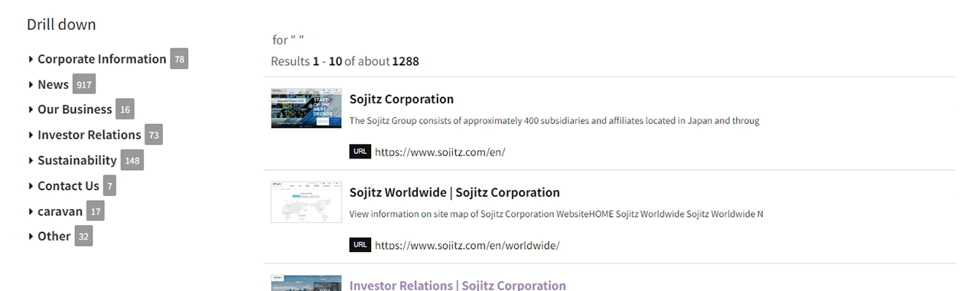Select the Contact Us drill-down item
The height and width of the screenshot is (291, 980).
[x=68, y=185]
